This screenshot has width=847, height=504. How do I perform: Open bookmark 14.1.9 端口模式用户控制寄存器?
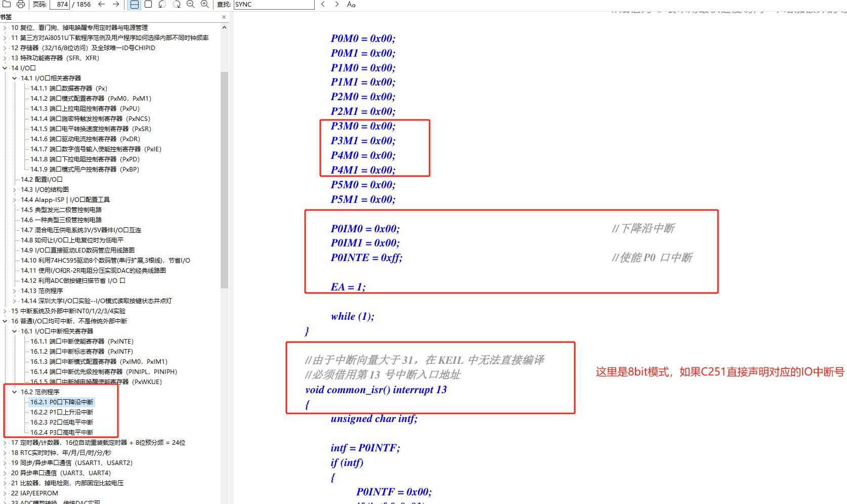[x=85, y=170]
